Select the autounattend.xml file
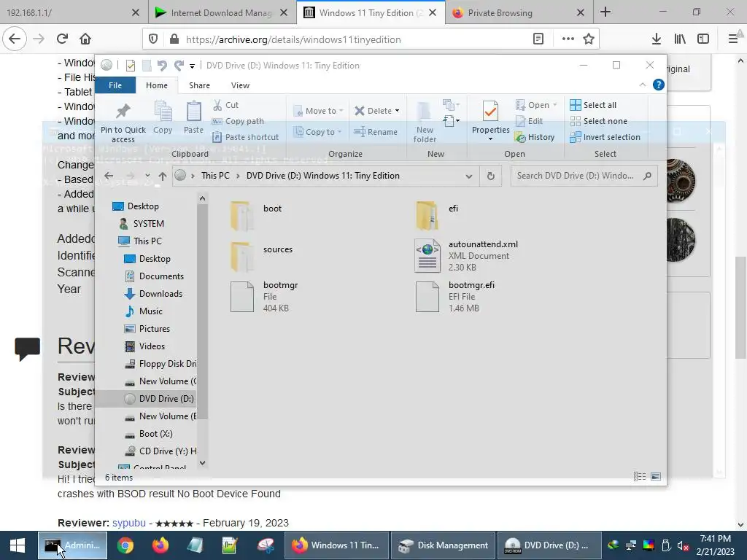 pyautogui.click(x=466, y=256)
